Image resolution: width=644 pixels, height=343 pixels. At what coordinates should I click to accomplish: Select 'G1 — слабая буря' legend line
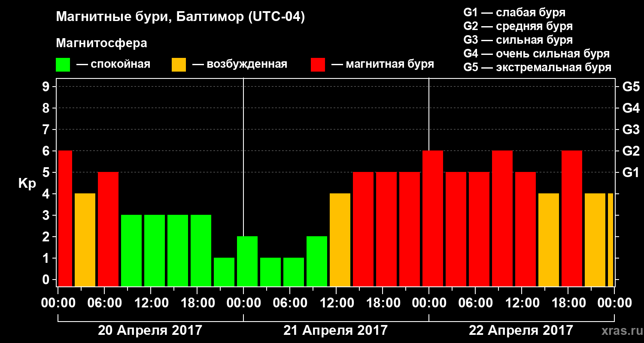click(514, 12)
